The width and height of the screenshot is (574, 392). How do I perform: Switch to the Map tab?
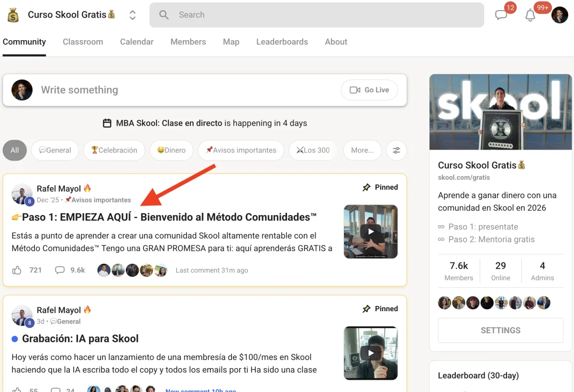coord(231,42)
